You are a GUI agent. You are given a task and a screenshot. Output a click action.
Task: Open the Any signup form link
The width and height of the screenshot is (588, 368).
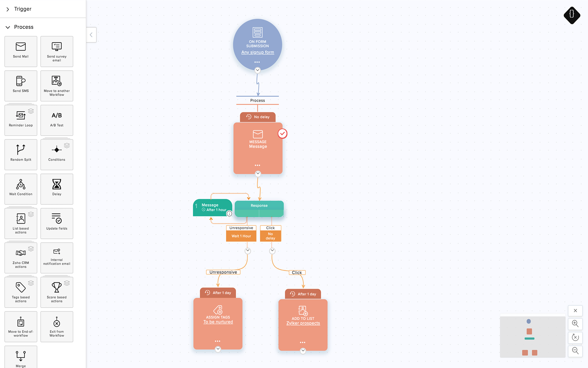click(258, 52)
